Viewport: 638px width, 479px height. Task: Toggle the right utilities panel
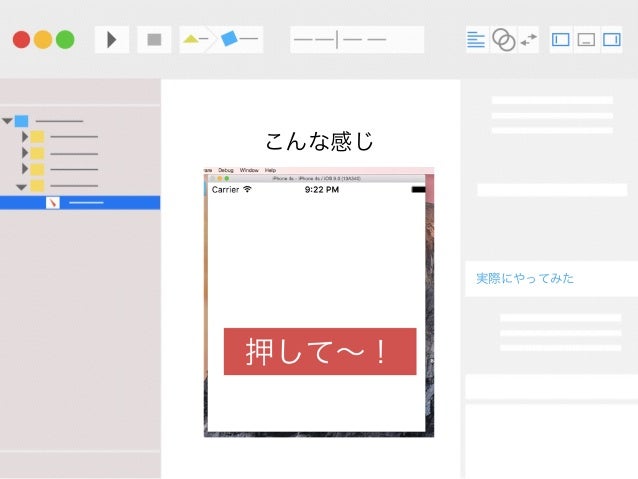point(612,39)
